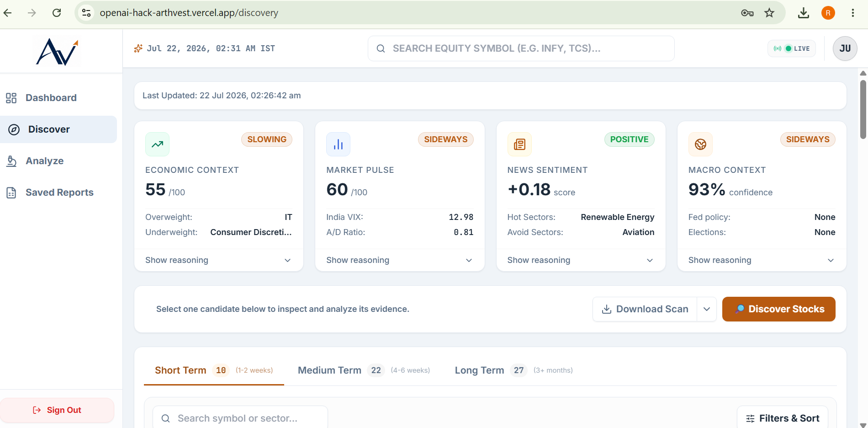Open Saved Reports in sidebar
This screenshot has width=868, height=428.
pyautogui.click(x=58, y=193)
